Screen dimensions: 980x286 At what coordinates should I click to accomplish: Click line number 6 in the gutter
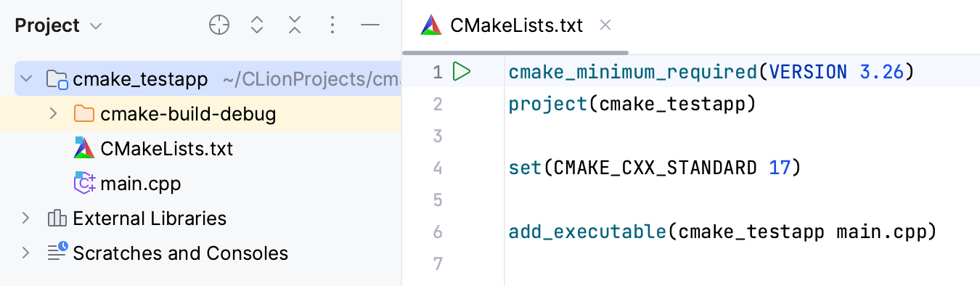tap(437, 232)
